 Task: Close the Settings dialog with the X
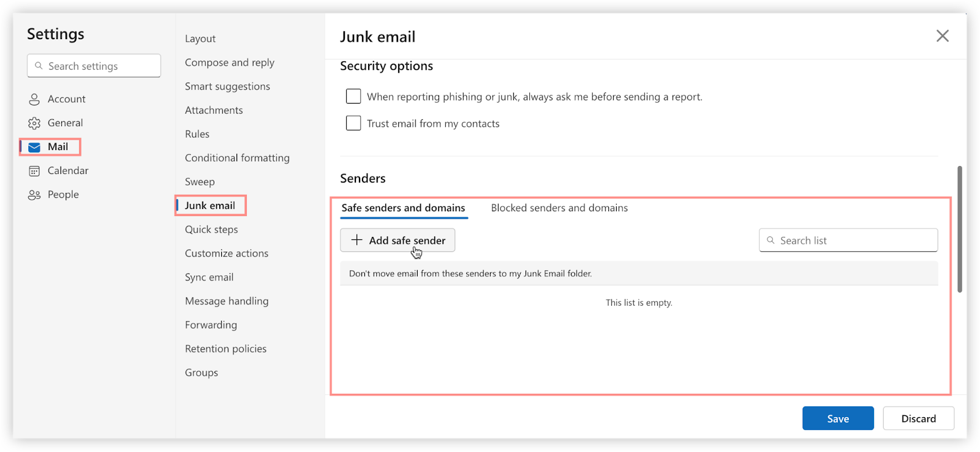click(942, 36)
